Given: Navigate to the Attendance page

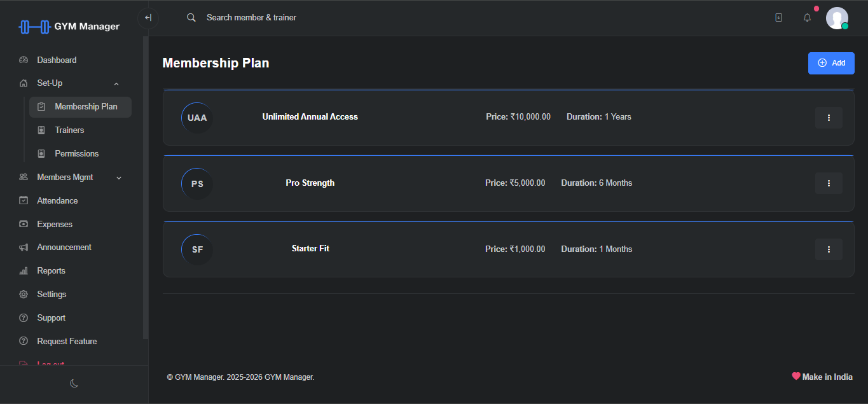Looking at the screenshot, I should (57, 200).
